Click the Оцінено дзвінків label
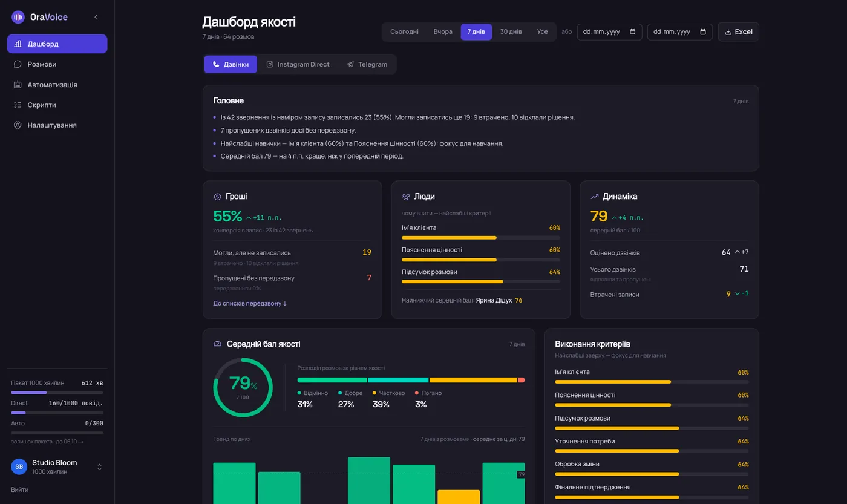 point(615,253)
